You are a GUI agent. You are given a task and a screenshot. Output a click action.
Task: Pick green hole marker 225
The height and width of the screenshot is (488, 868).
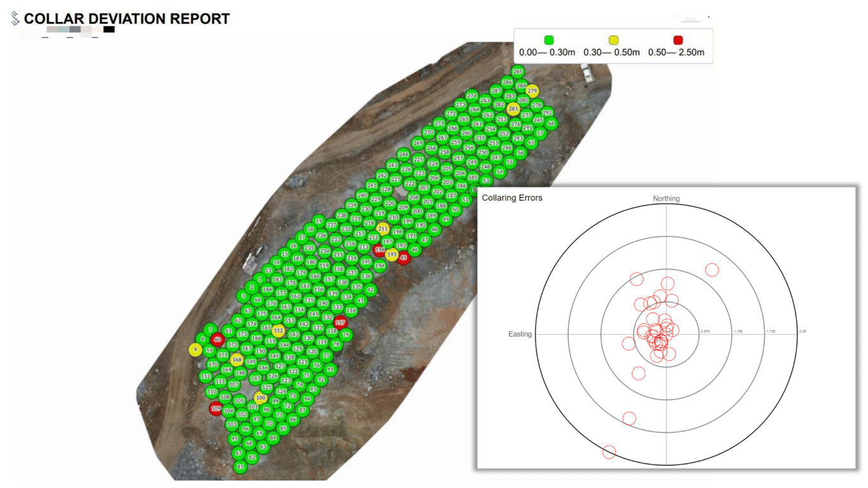418,159
